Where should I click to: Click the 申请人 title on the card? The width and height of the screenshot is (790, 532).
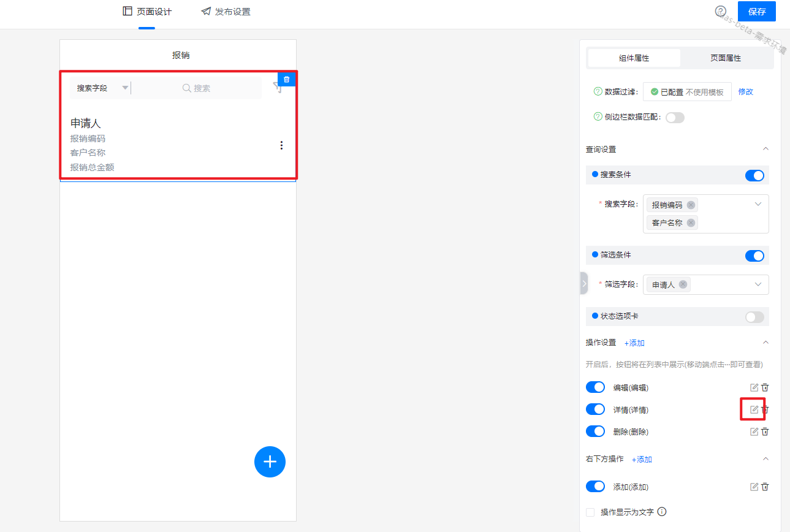click(x=85, y=123)
